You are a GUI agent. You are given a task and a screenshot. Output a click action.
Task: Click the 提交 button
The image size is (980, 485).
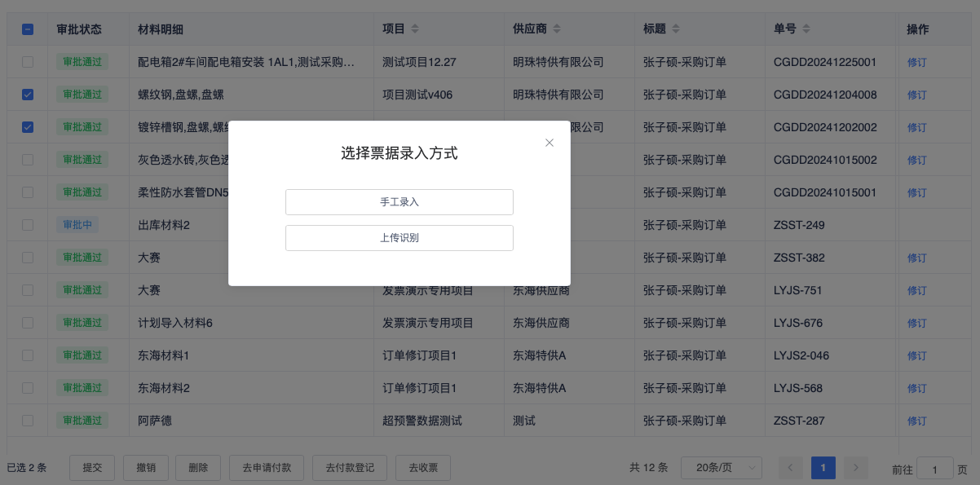coord(92,468)
